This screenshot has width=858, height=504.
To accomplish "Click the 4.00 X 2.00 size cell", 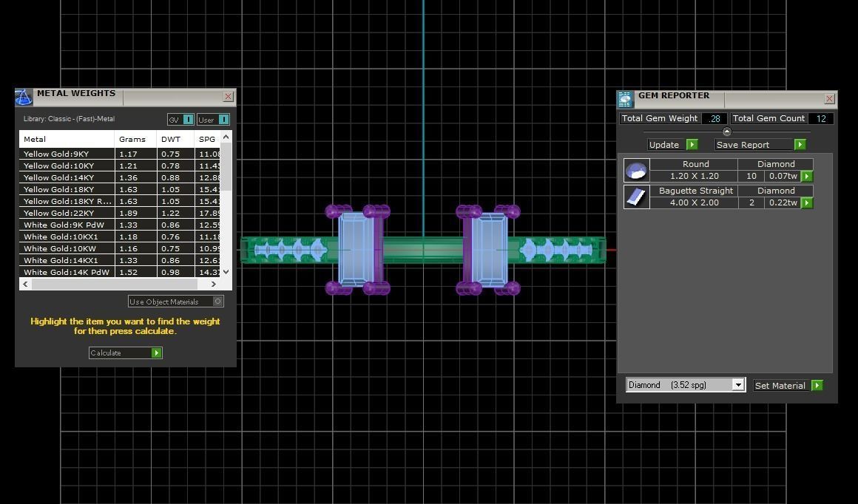I will (x=695, y=202).
